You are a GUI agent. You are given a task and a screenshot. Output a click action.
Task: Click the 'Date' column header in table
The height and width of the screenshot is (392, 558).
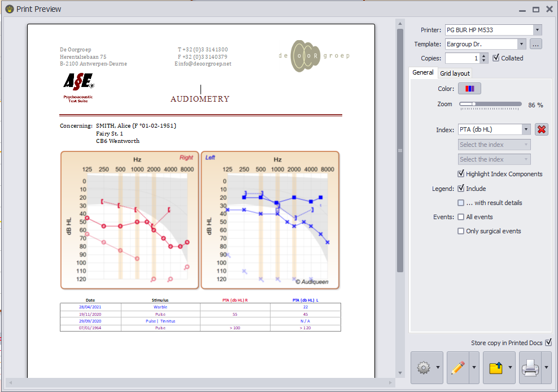90,300
